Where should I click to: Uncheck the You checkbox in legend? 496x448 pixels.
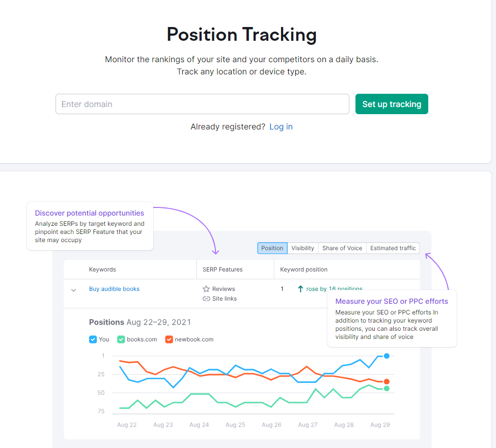[93, 339]
